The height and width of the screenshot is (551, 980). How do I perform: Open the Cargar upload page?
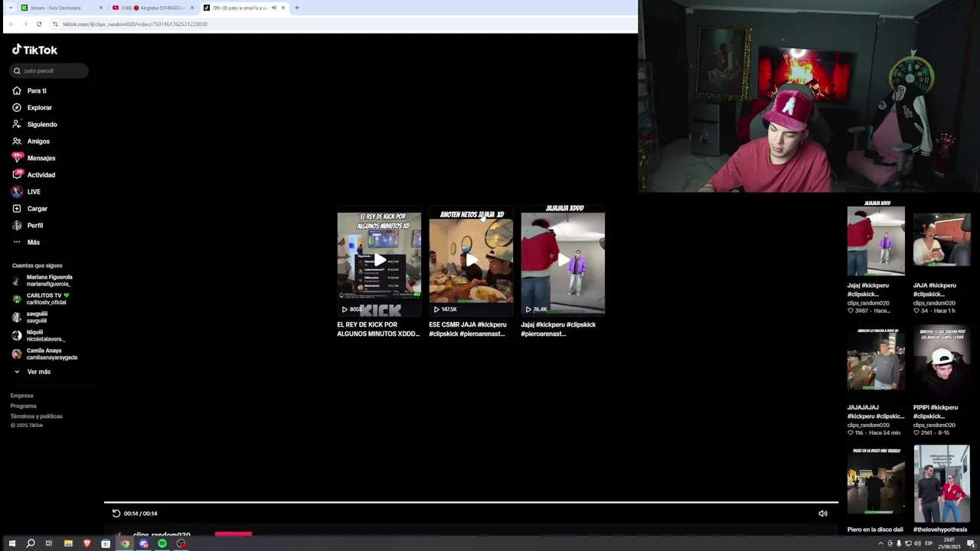(38, 208)
